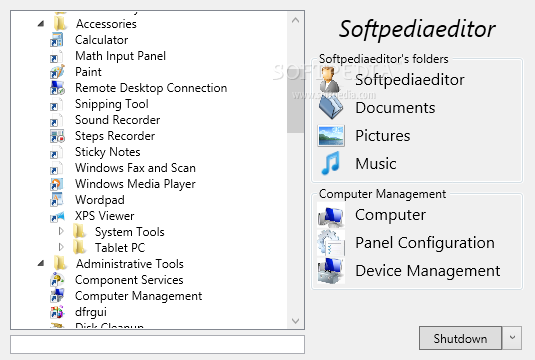Screen dimensions: 535x360
Task: Open the Panel Configuration gear icon
Action: pyautogui.click(x=331, y=243)
